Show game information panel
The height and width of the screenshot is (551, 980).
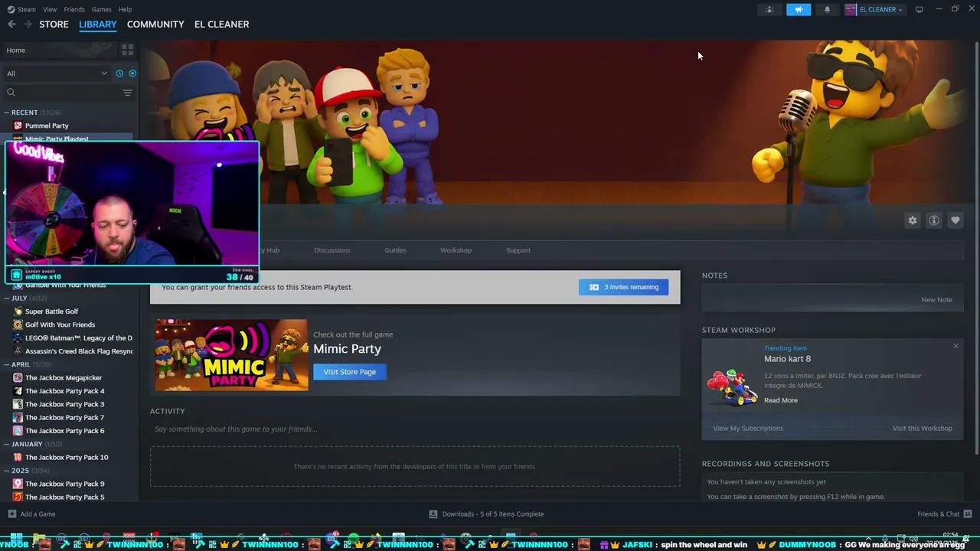(x=934, y=220)
